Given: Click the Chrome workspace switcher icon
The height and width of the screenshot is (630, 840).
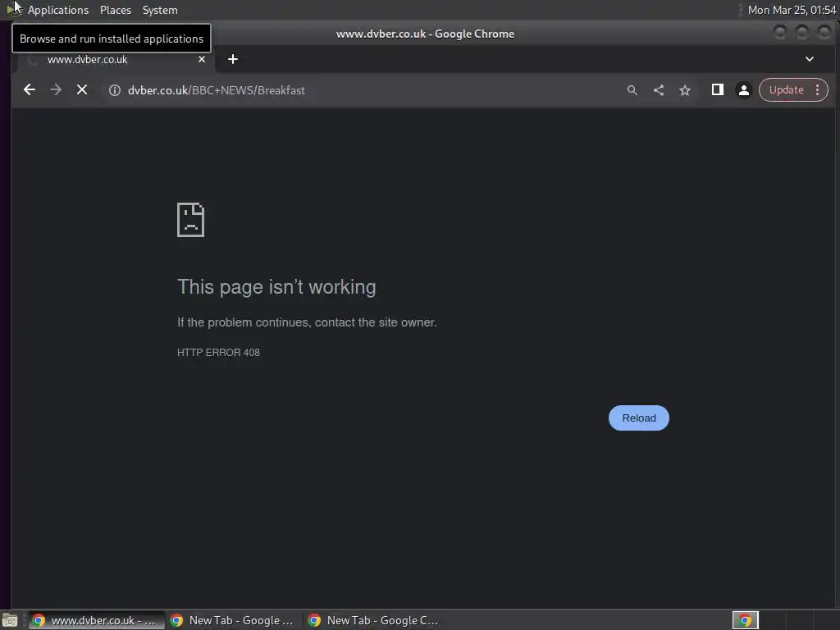Looking at the screenshot, I should [745, 620].
